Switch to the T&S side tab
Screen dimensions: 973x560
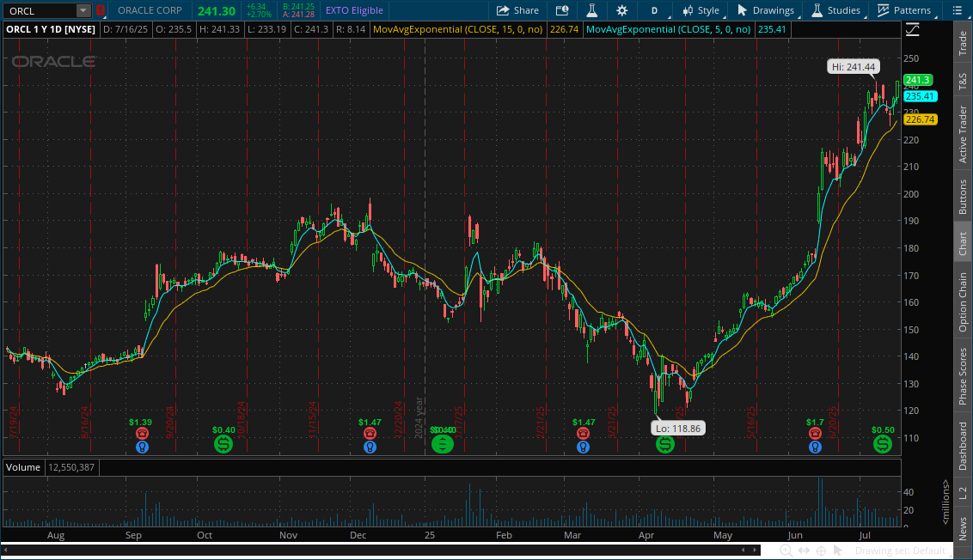[963, 82]
